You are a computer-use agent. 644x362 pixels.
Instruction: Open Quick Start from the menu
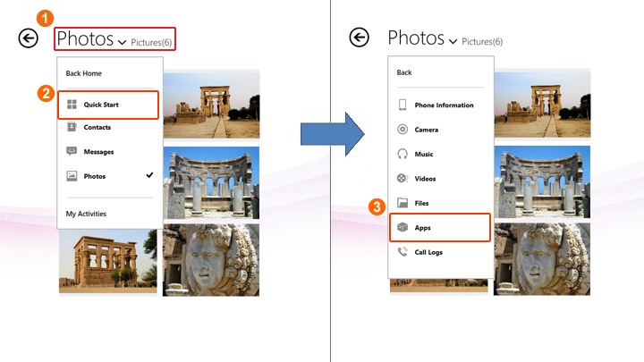point(101,105)
